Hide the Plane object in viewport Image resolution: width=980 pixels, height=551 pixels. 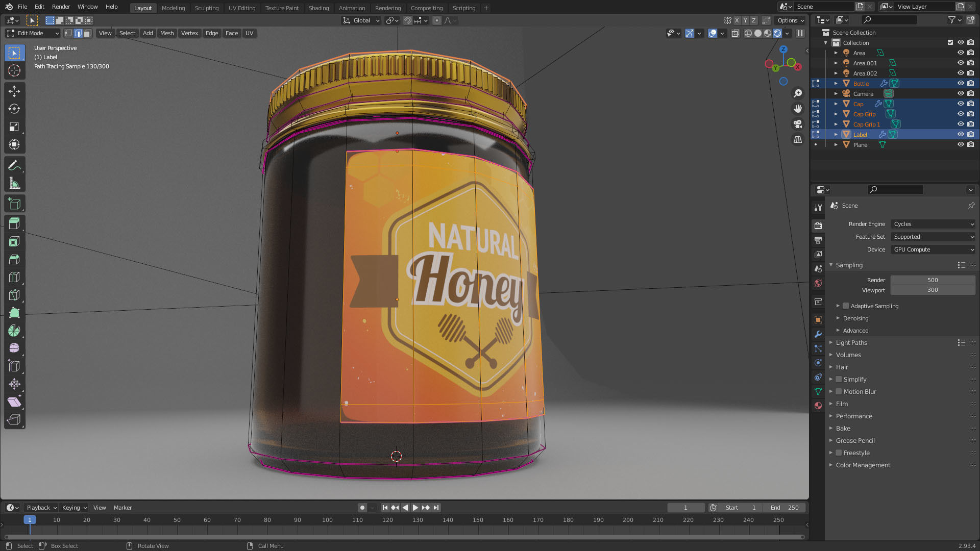pyautogui.click(x=960, y=145)
